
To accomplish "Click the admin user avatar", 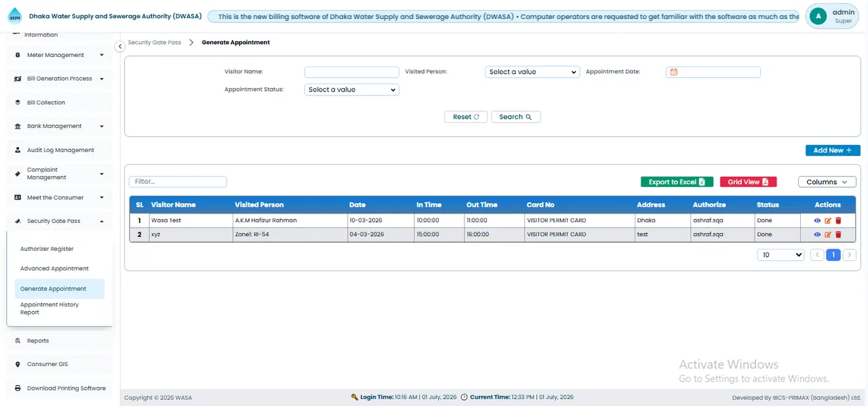I will 818,16.
